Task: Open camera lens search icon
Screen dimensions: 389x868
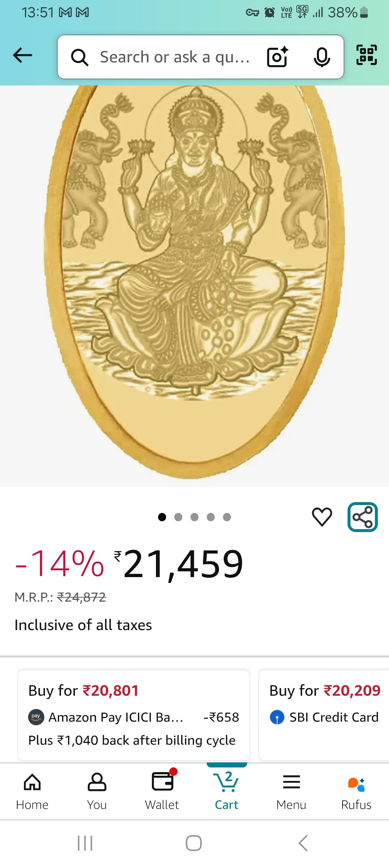Action: pos(277,57)
